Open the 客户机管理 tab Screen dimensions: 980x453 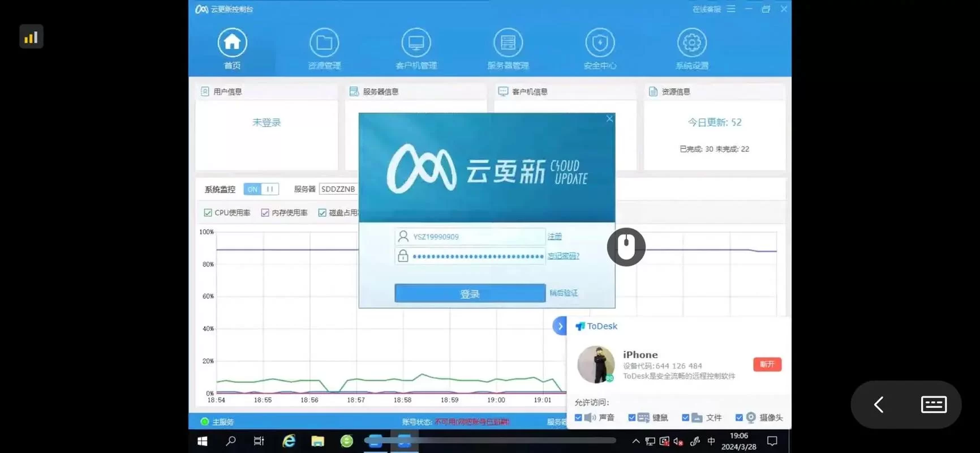pos(416,49)
